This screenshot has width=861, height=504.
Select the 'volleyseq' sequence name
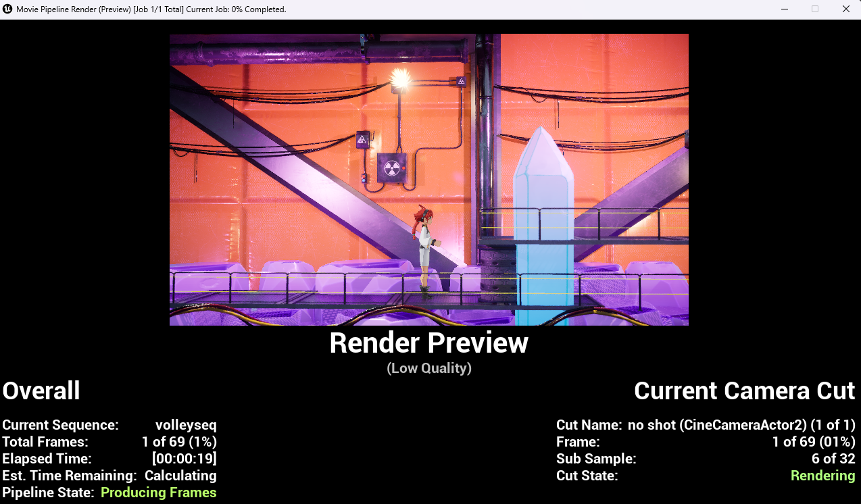(x=186, y=425)
